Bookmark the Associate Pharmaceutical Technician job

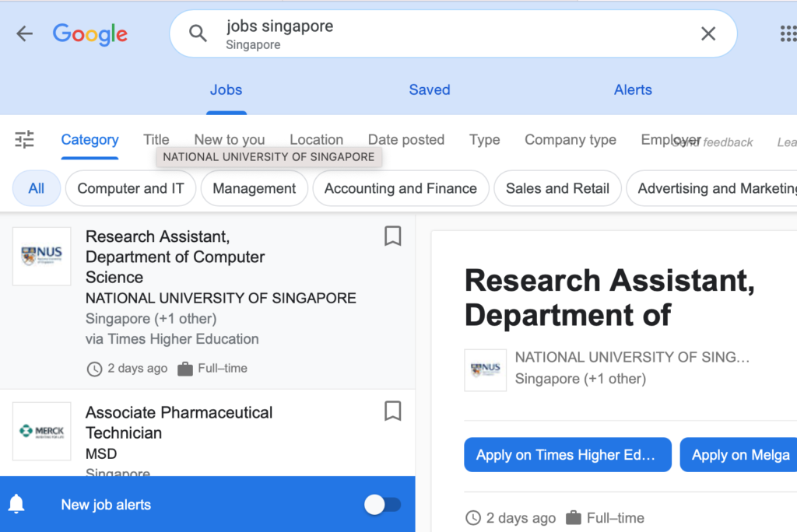coord(392,411)
